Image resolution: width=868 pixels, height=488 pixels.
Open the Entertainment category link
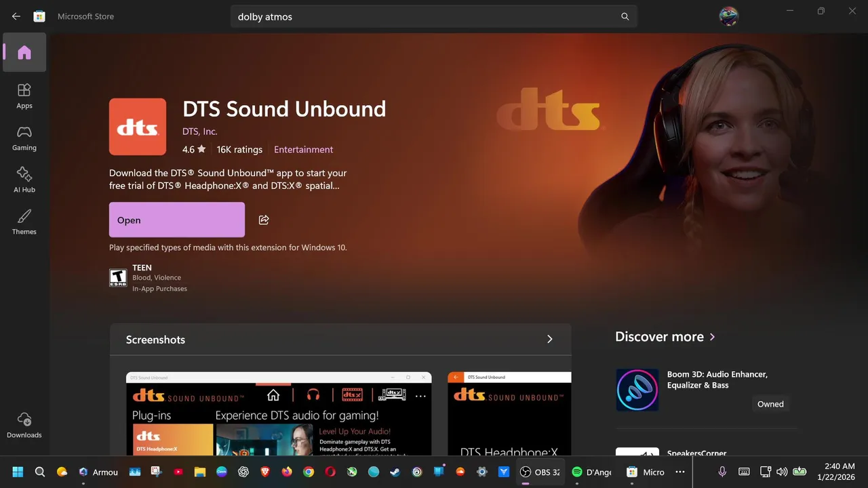tap(303, 149)
